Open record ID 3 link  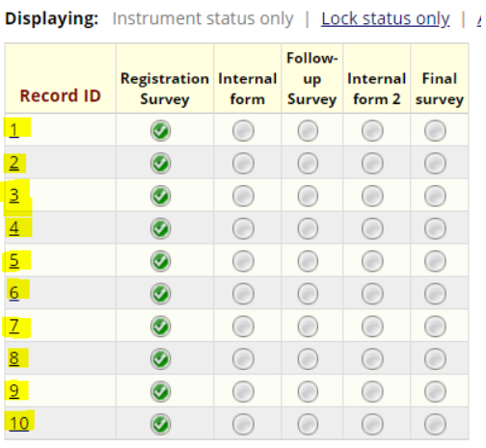[13, 196]
